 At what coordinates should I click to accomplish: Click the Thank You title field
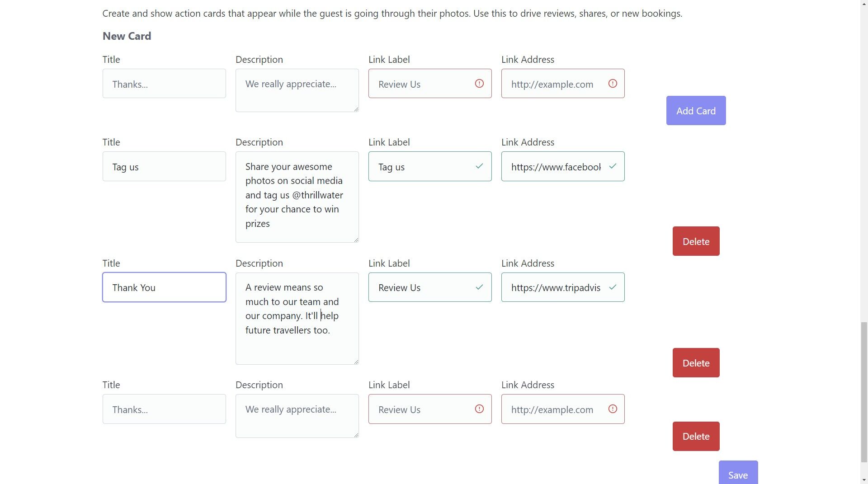pos(164,287)
